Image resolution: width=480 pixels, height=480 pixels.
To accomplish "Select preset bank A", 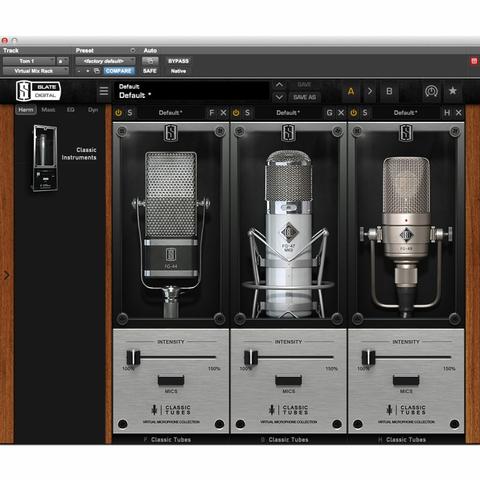I will [351, 91].
